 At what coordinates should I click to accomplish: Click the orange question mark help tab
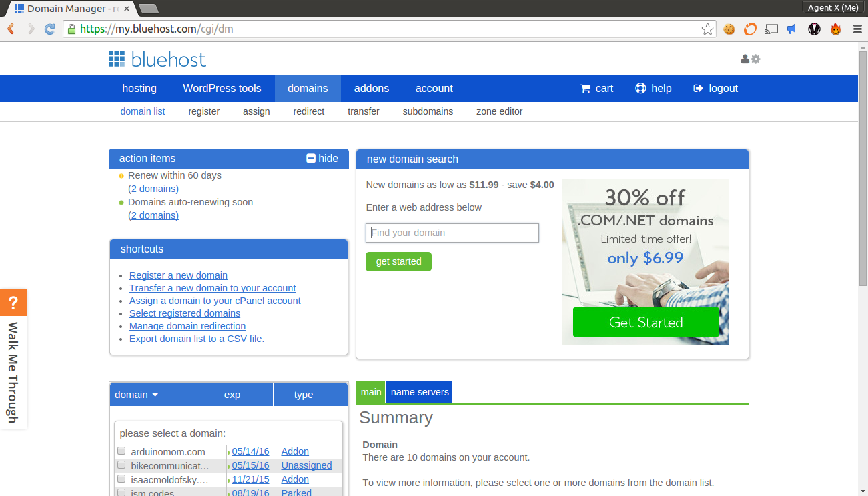[x=13, y=303]
